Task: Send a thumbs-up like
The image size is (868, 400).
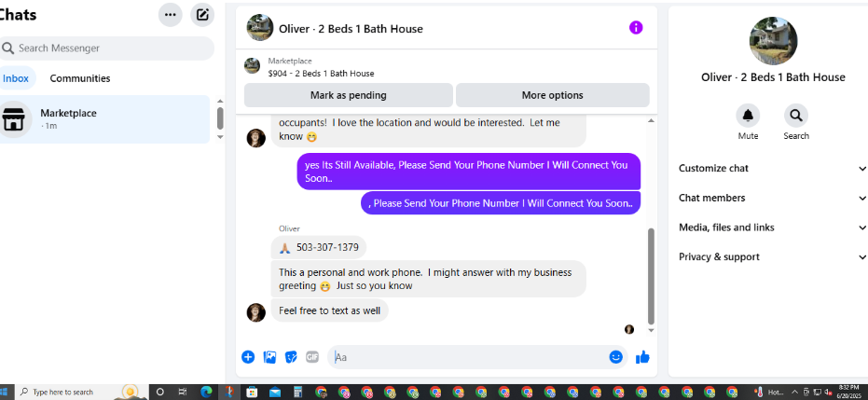Action: [642, 357]
